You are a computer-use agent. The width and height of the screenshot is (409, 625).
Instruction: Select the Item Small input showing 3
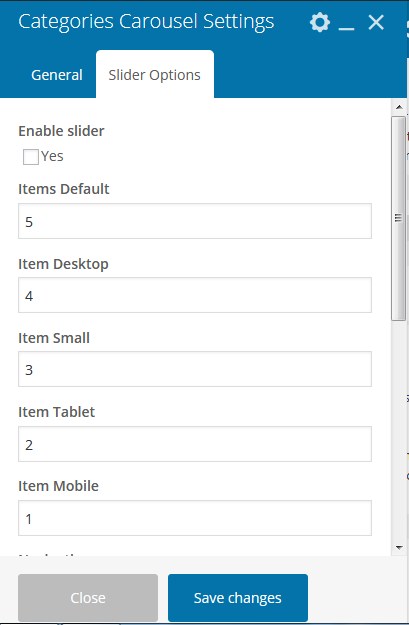[x=195, y=369]
